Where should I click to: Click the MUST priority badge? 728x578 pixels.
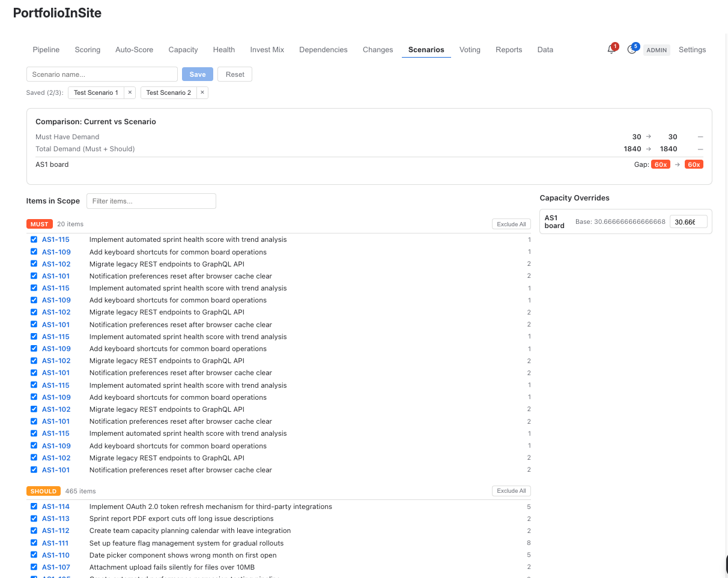click(x=39, y=223)
